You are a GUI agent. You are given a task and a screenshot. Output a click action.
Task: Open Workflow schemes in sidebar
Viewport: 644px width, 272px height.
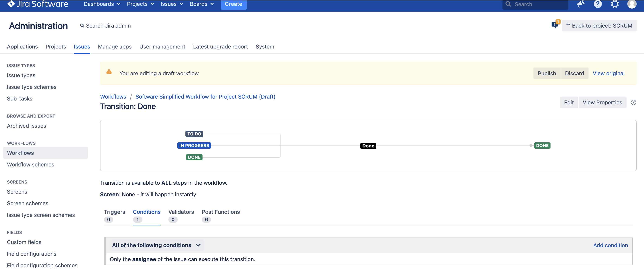coord(30,165)
